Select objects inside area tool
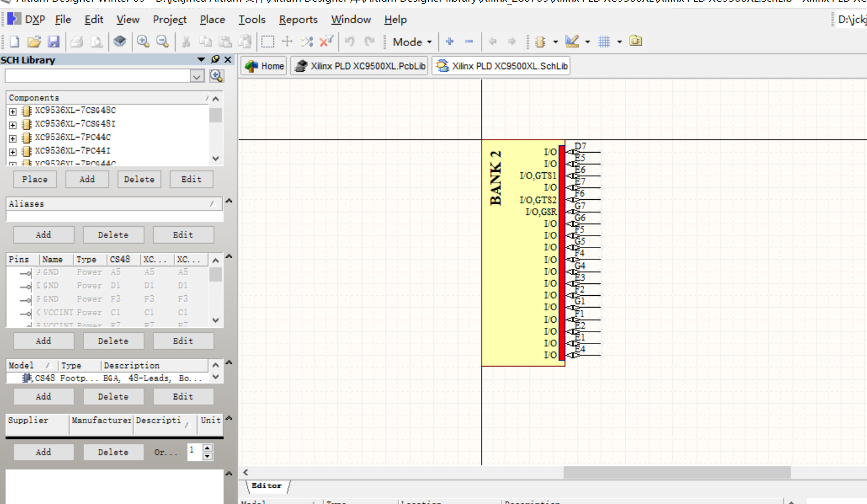 coord(268,42)
